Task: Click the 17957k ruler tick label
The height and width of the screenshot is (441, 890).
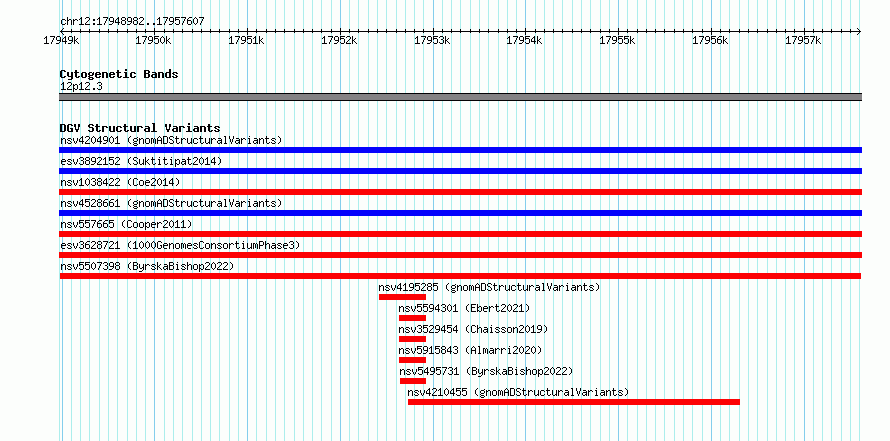Action: click(803, 41)
